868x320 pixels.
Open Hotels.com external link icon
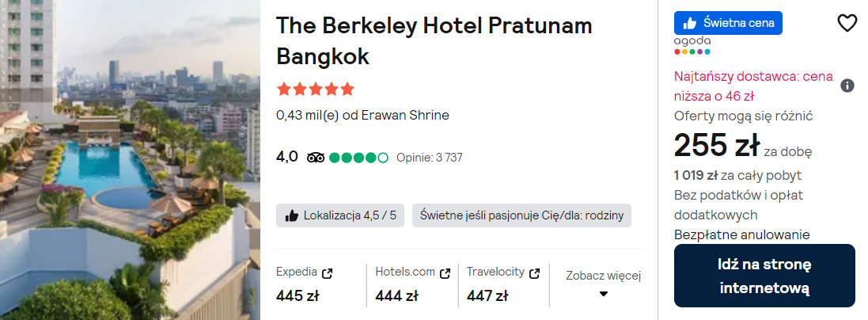445,273
